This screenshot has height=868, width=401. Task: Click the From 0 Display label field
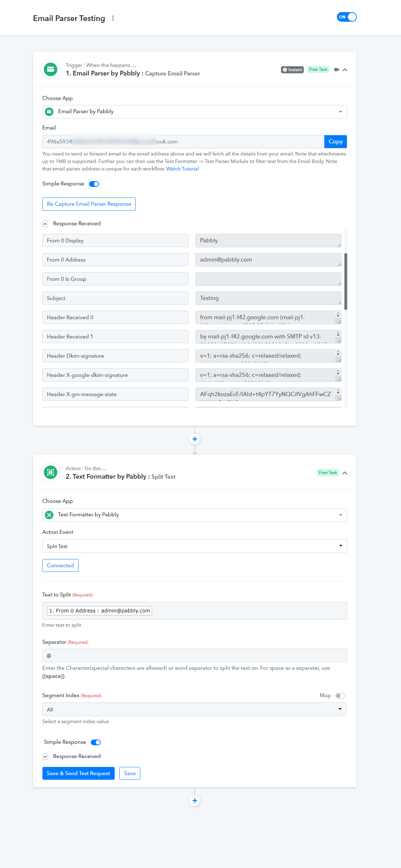(115, 241)
